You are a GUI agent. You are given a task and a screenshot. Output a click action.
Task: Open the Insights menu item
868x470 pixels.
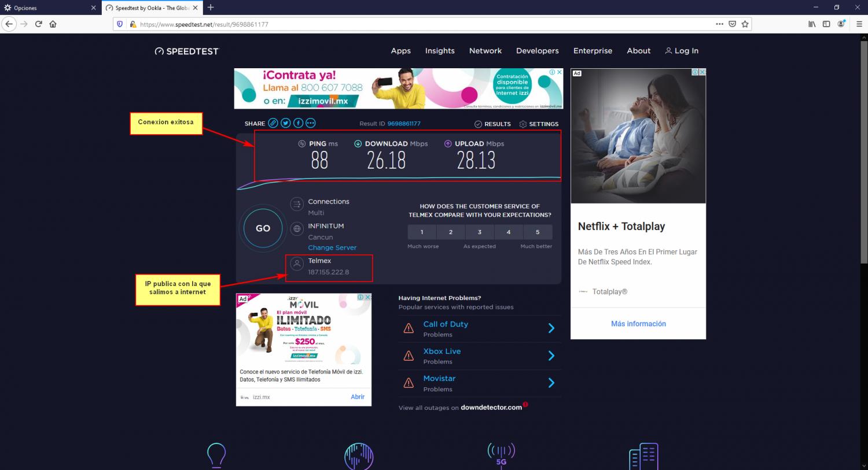[x=440, y=51]
